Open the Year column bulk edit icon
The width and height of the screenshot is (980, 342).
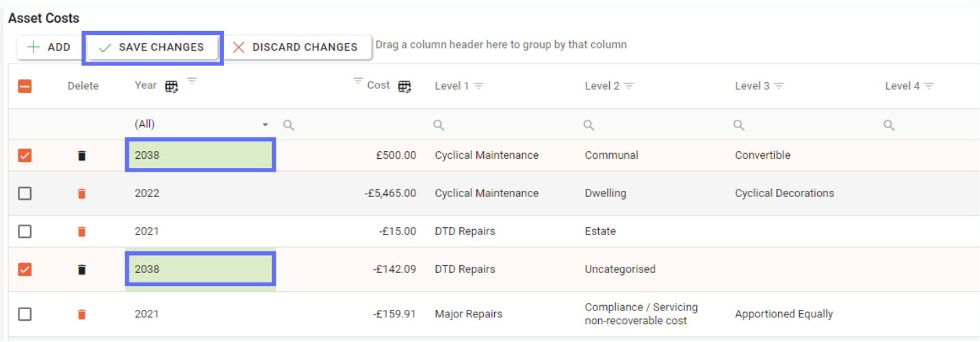point(171,86)
